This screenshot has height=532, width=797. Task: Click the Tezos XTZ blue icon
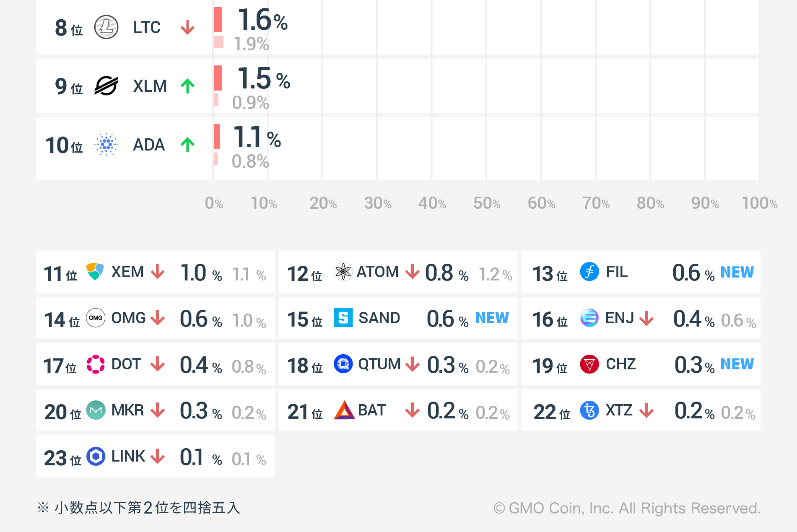coord(589,410)
